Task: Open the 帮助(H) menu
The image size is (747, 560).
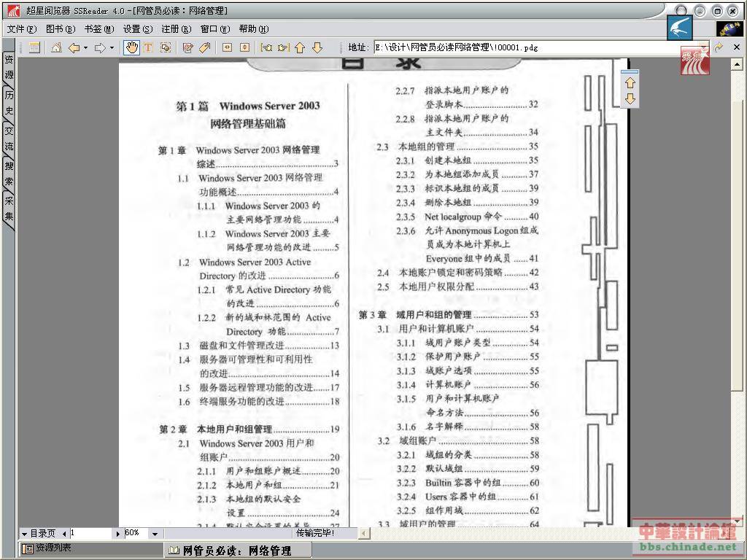Action: click(253, 29)
